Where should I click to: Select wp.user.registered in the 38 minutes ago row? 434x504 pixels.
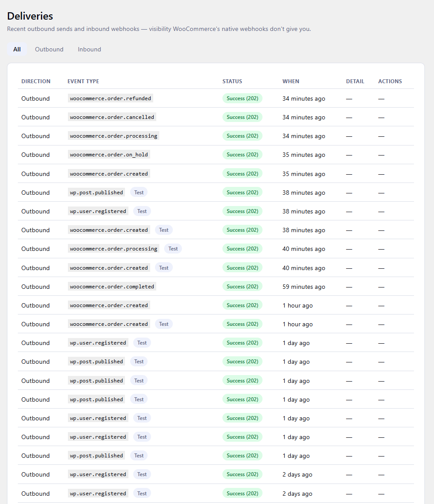(x=98, y=211)
